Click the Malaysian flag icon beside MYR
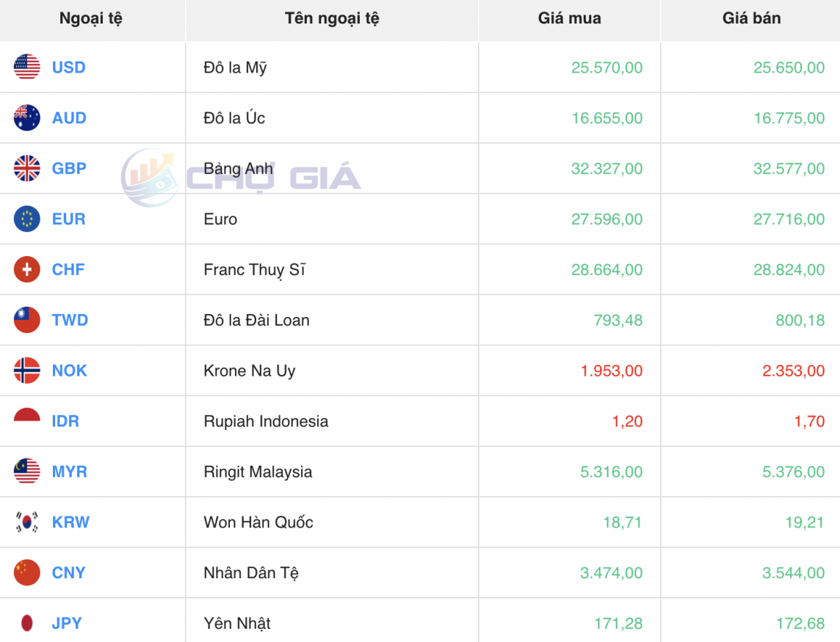The height and width of the screenshot is (642, 840). [x=26, y=472]
